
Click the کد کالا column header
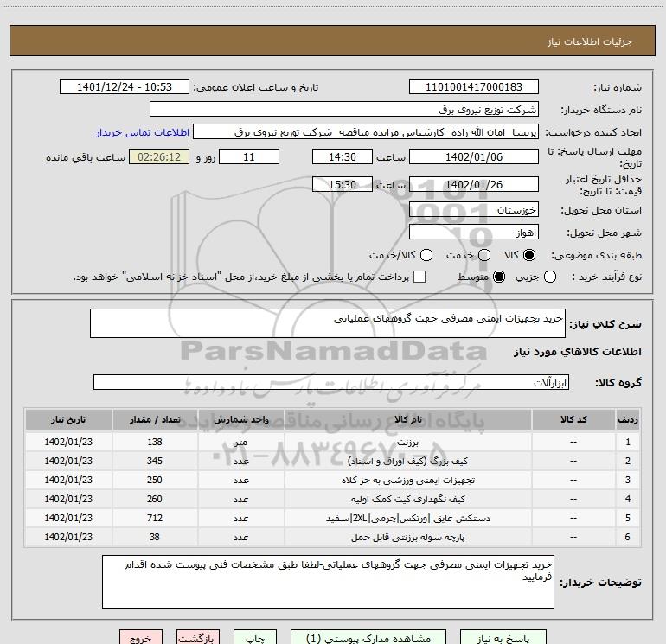coord(573,420)
